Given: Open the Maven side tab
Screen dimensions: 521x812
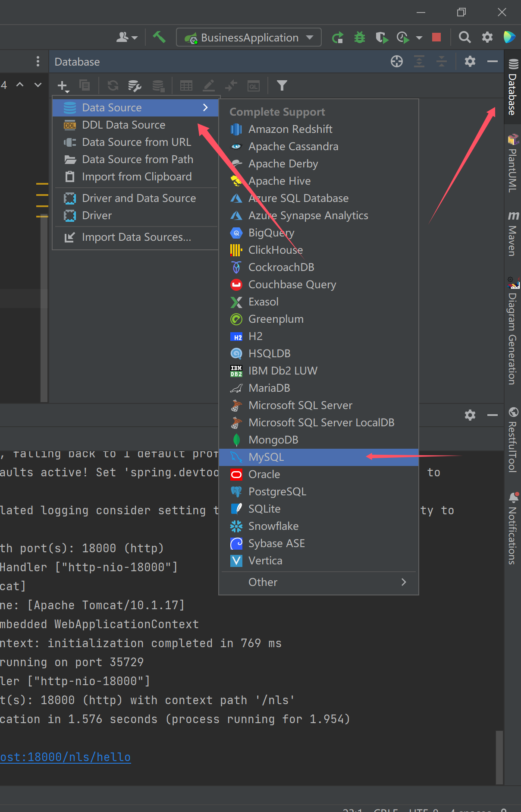Looking at the screenshot, I should coord(513,234).
